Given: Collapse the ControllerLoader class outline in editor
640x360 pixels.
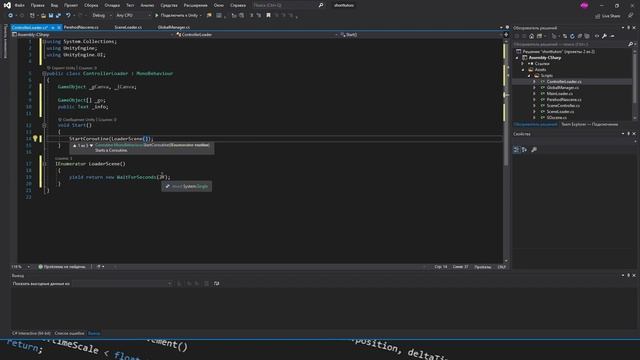Looking at the screenshot, I should click(x=44, y=74).
